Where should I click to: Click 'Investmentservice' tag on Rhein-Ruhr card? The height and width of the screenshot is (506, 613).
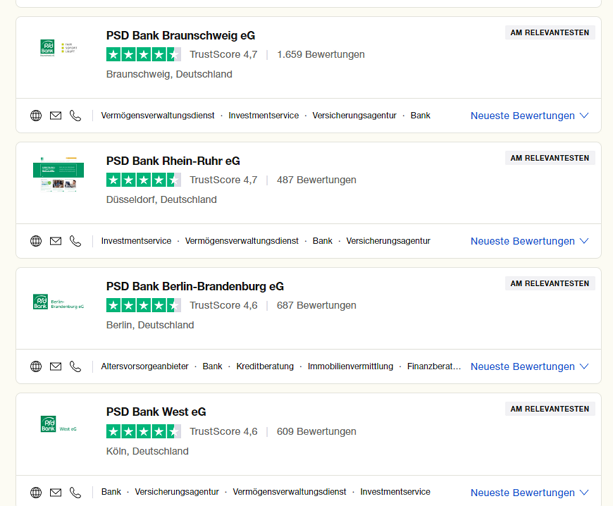136,241
